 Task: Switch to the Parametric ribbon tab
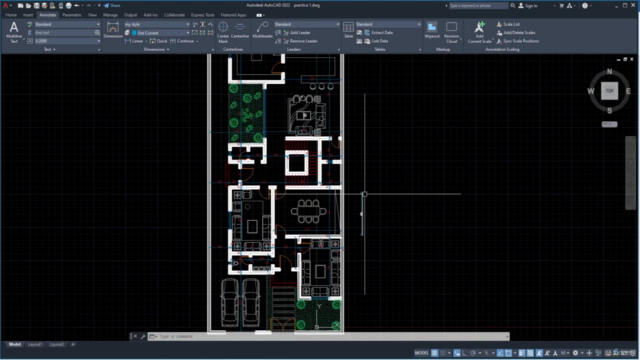(72, 15)
